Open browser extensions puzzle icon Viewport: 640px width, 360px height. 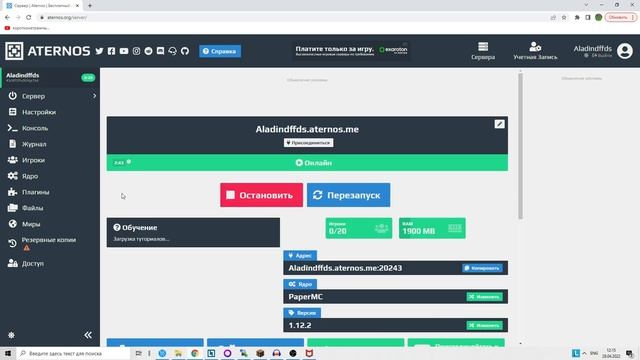coord(577,18)
